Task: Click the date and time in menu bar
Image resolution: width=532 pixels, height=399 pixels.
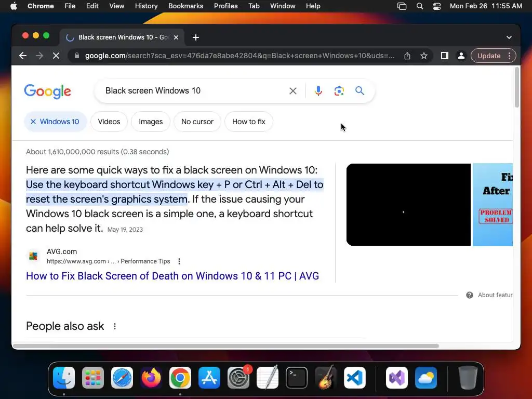Action: click(x=486, y=6)
